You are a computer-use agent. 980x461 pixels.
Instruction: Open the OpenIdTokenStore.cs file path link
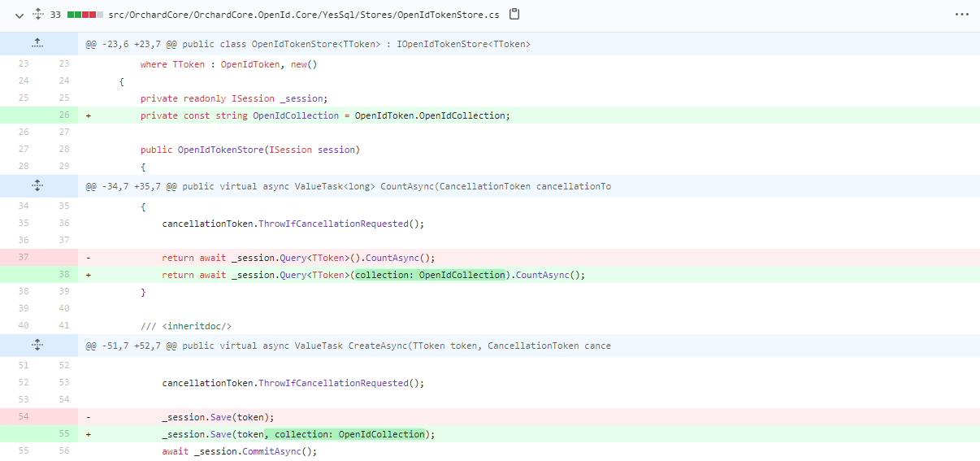[x=304, y=15]
